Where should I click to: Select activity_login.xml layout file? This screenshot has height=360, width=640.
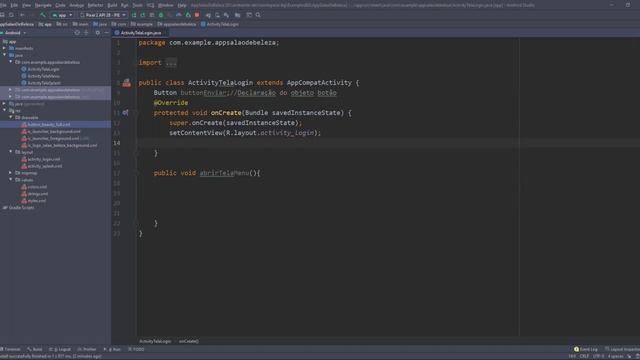pos(41,159)
